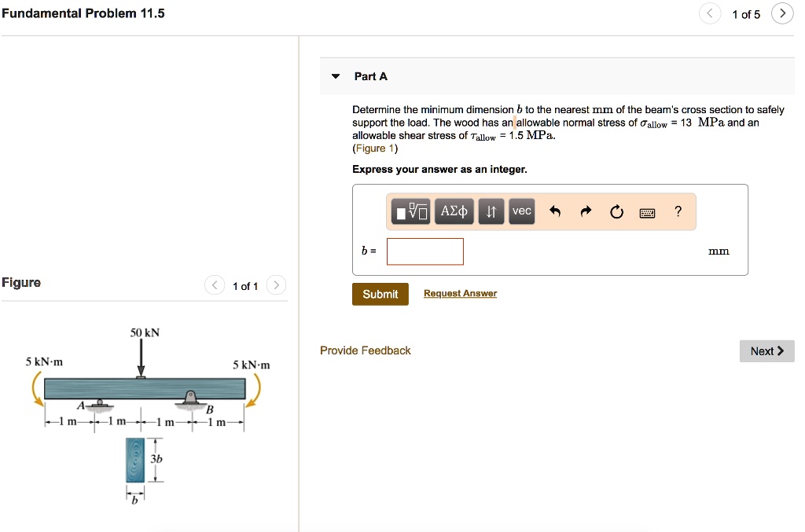
Task: Advance to the next problem item
Action: pos(782,13)
